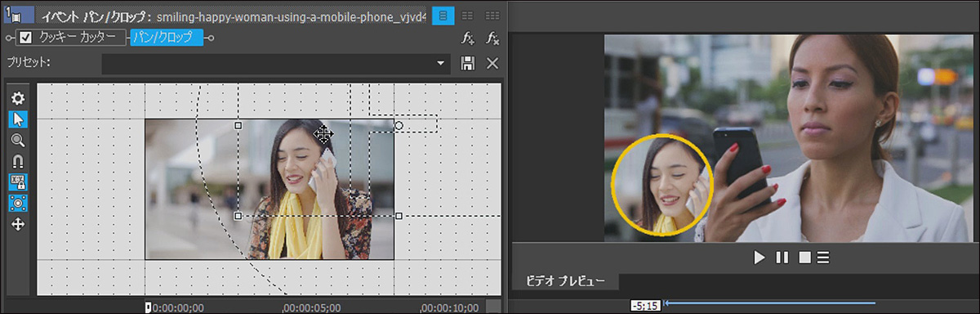Viewport: 980px width, 314px height.
Task: Switch to the three-column view icon
Action: (492, 15)
